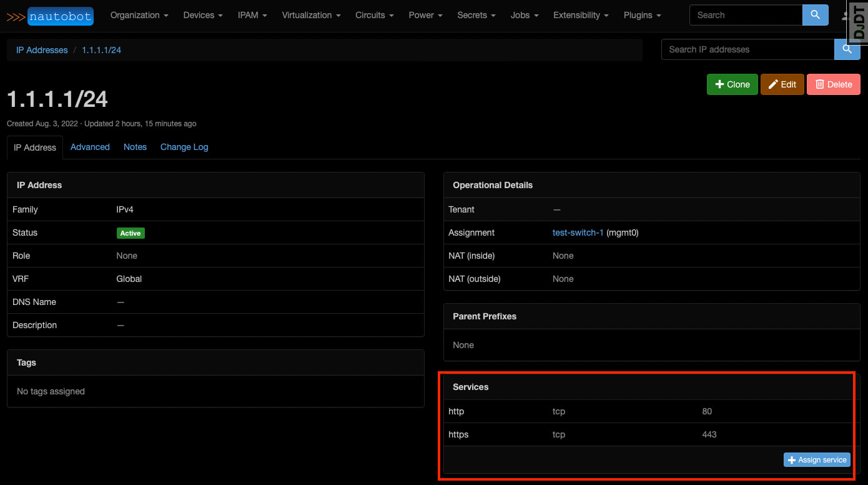Image resolution: width=868 pixels, height=485 pixels.
Task: Click the Assign service button
Action: coord(817,460)
